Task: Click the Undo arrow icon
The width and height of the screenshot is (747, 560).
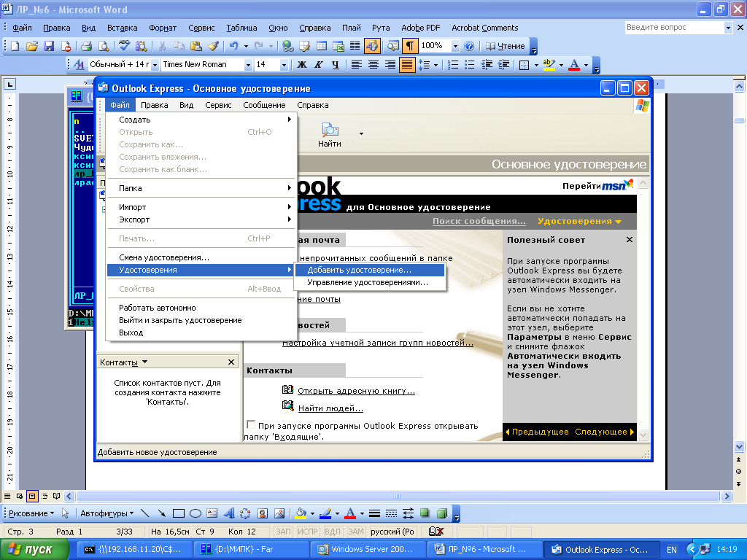Action: coord(234,46)
